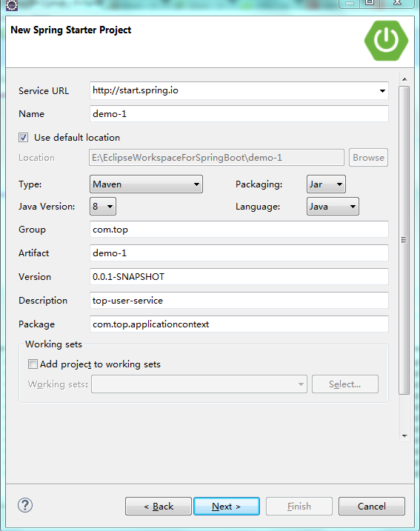Click the Description label
Viewport: 420px width, 531px height.
point(43,301)
